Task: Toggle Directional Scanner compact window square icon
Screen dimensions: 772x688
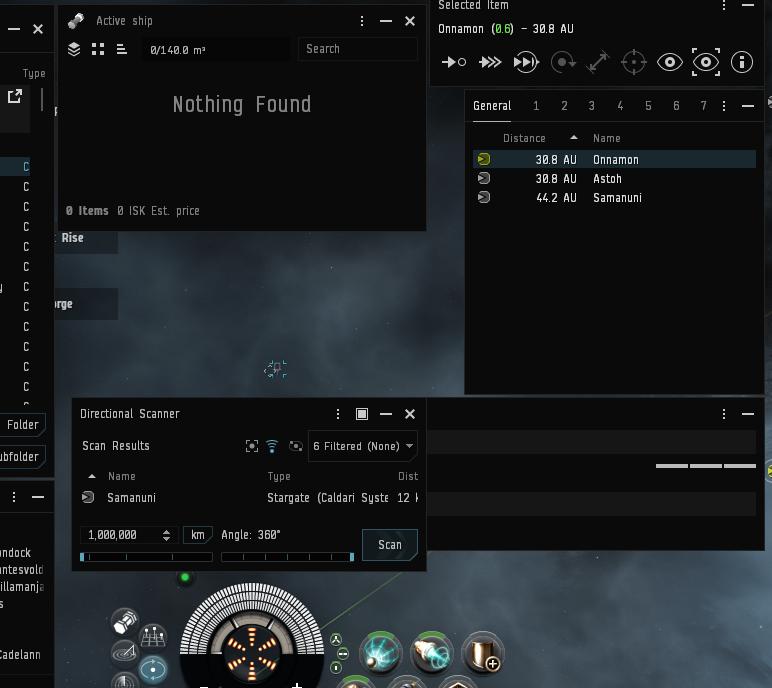Action: tap(362, 414)
